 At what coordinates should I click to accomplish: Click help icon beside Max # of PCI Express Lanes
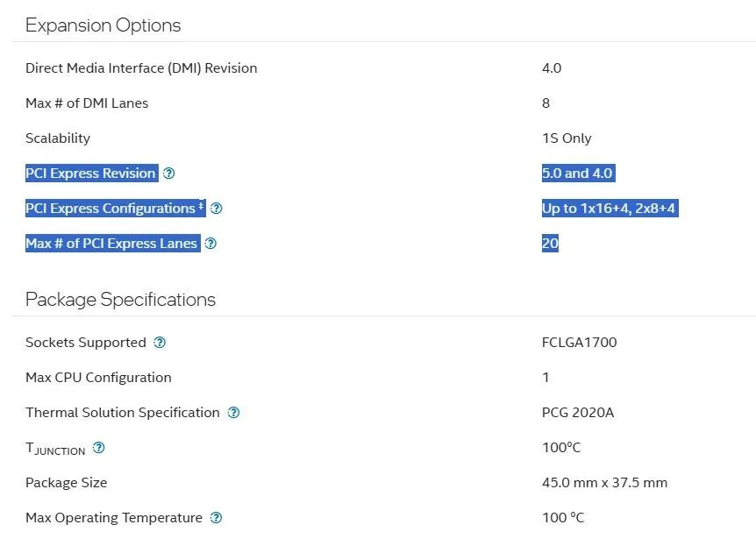point(210,244)
